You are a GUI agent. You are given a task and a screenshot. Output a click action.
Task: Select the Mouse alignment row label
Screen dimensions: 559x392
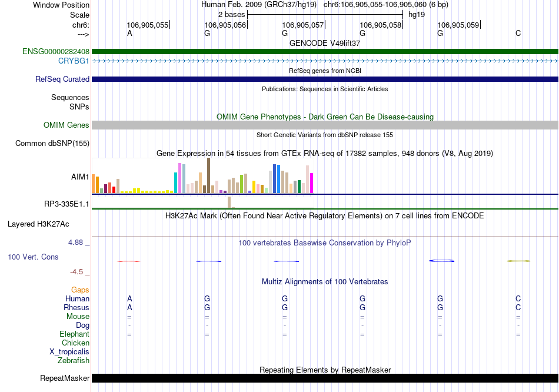click(x=78, y=317)
